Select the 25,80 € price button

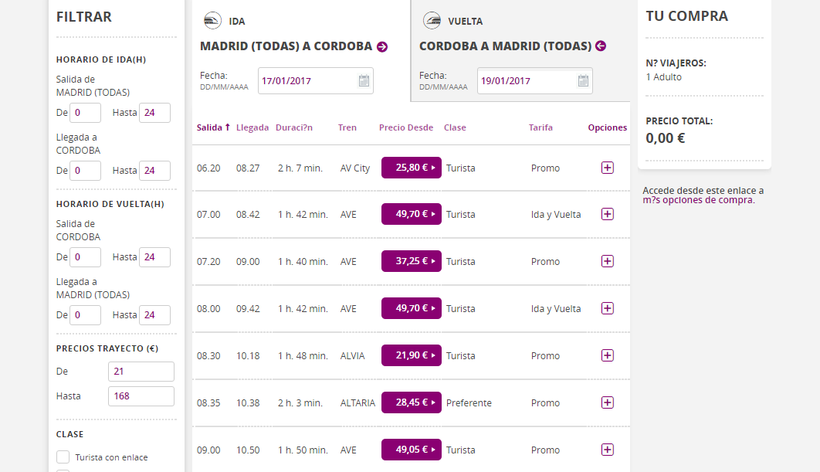tap(411, 168)
